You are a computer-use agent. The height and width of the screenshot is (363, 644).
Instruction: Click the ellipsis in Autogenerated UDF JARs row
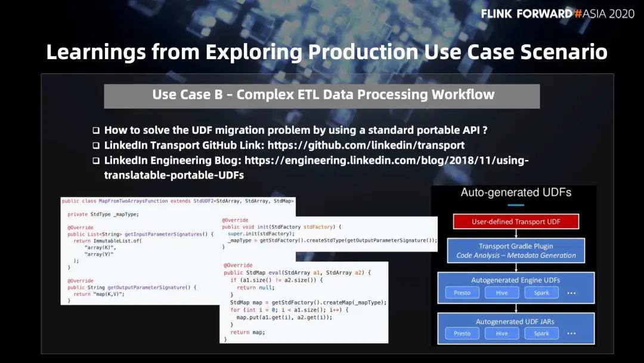[x=571, y=333]
